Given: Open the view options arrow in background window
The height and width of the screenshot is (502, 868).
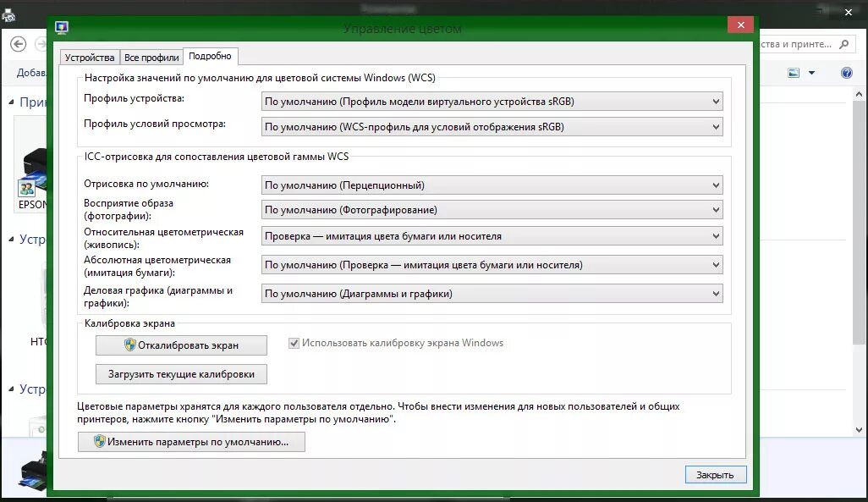Looking at the screenshot, I should [x=811, y=73].
